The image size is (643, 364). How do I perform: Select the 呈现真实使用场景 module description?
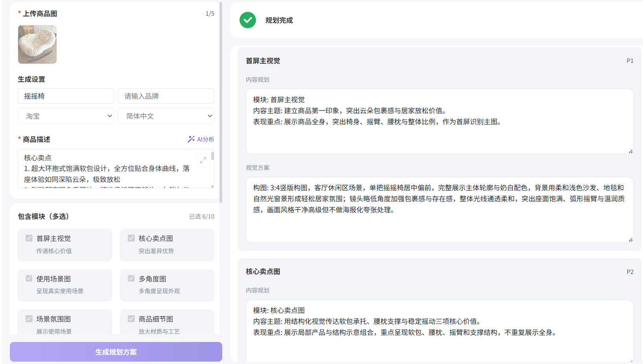60,291
